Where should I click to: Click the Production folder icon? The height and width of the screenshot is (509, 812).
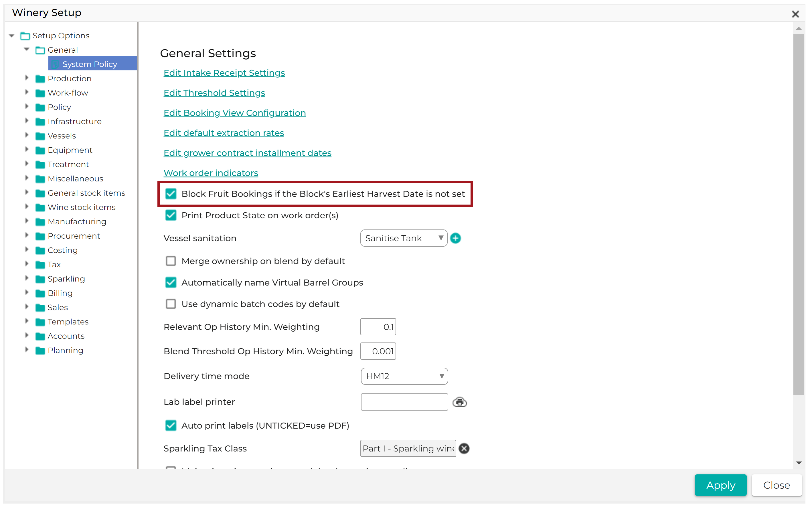[40, 79]
